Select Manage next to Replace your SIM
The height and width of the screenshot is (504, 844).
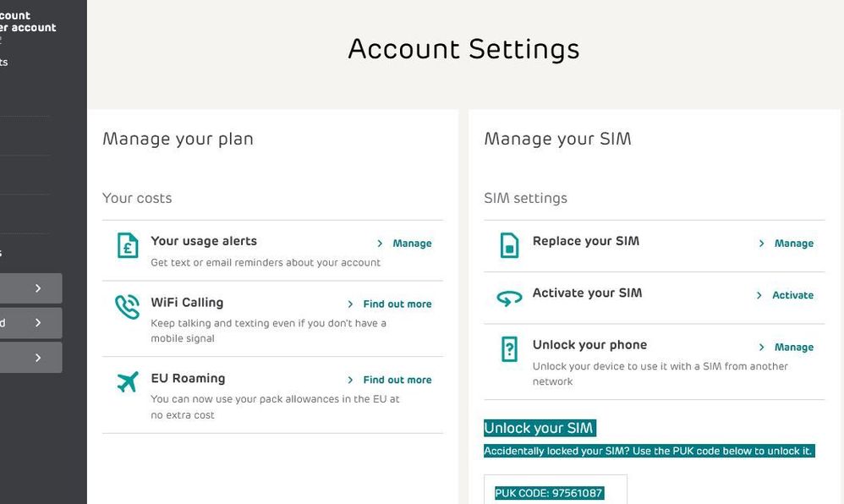pyautogui.click(x=794, y=244)
